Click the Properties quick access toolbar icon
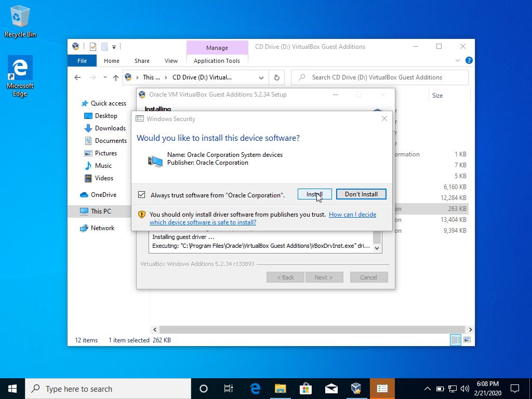This screenshot has height=399, width=532. (93, 47)
